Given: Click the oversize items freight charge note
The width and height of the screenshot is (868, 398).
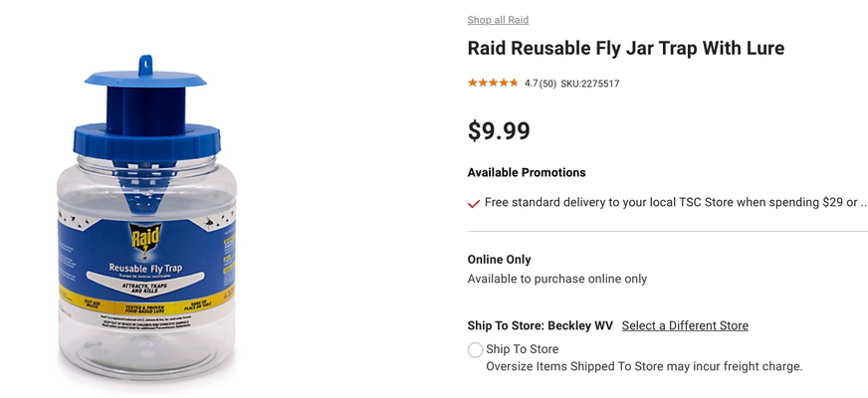Looking at the screenshot, I should [644, 366].
